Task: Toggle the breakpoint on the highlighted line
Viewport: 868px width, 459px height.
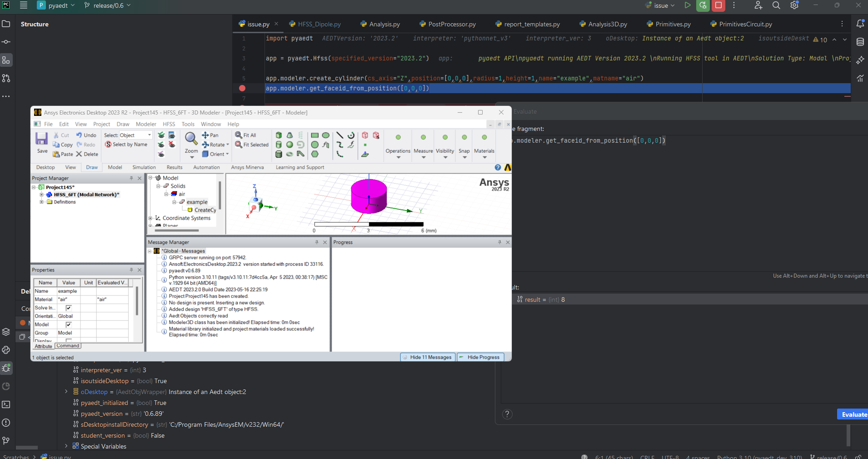Action: 242,88
